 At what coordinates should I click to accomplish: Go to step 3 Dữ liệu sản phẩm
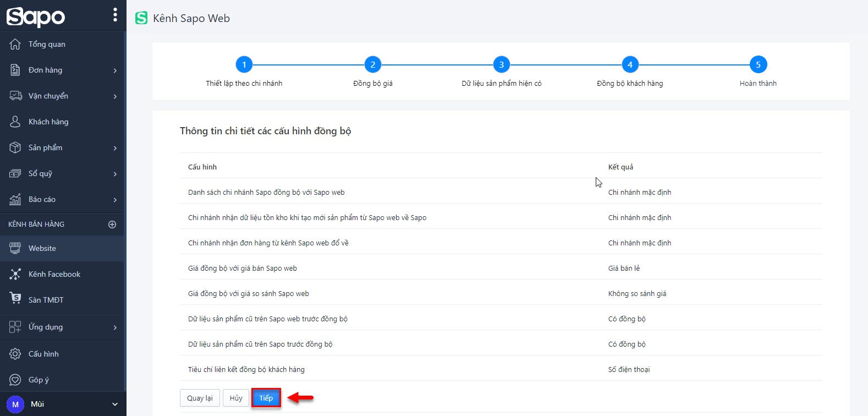coord(502,65)
